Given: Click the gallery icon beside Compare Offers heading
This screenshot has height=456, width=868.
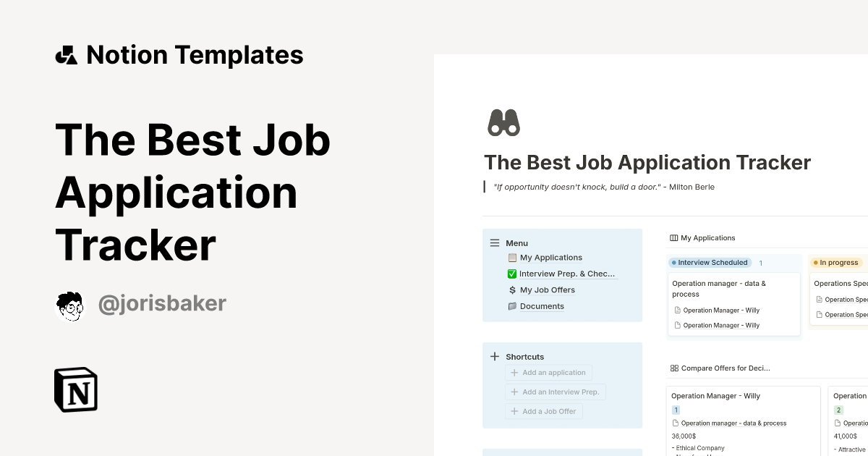Looking at the screenshot, I should 674,368.
